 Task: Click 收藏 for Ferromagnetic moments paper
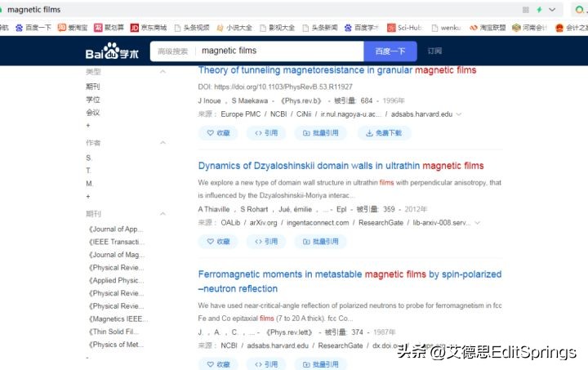(x=218, y=364)
